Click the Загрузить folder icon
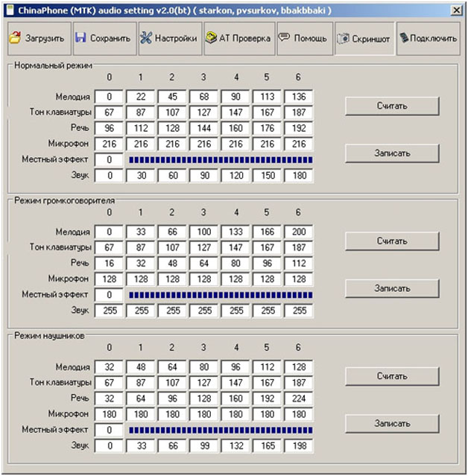 point(15,38)
